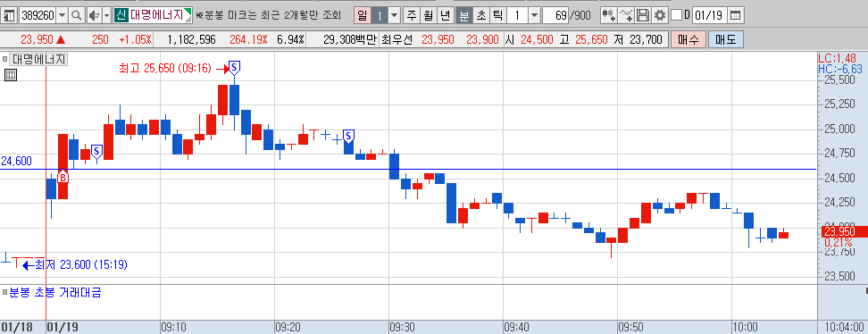Save chart with floppy disk icon
The image size is (868, 334).
pos(643,15)
